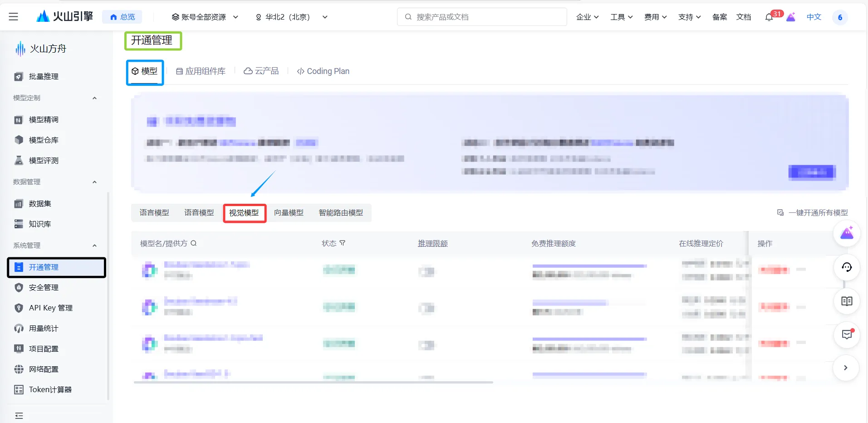The height and width of the screenshot is (423, 868).
Task: Open the Token计算器 tool
Action: coord(49,389)
